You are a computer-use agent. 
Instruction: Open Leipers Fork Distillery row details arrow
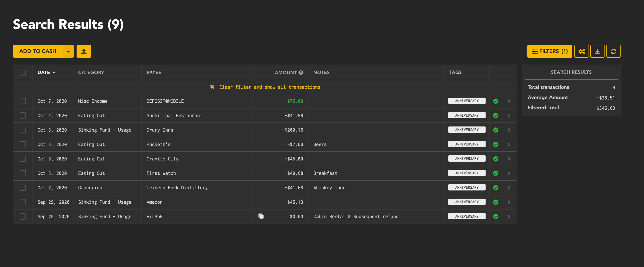click(509, 188)
